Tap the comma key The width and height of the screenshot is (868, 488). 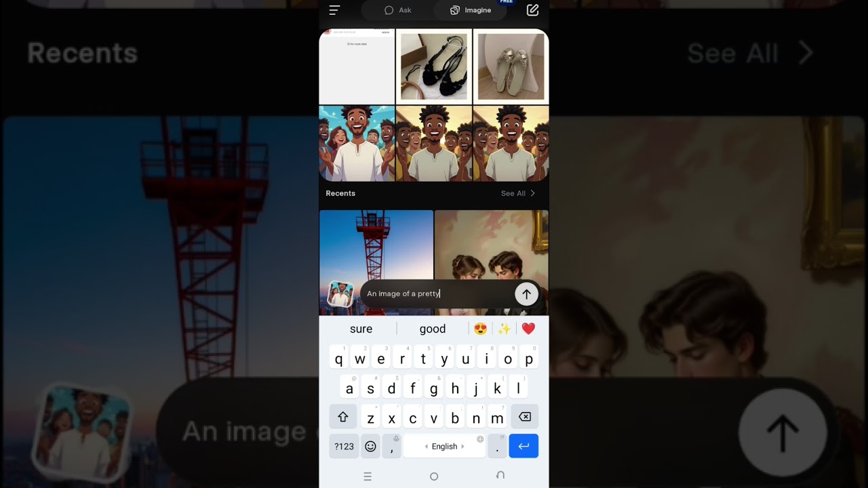(x=391, y=446)
